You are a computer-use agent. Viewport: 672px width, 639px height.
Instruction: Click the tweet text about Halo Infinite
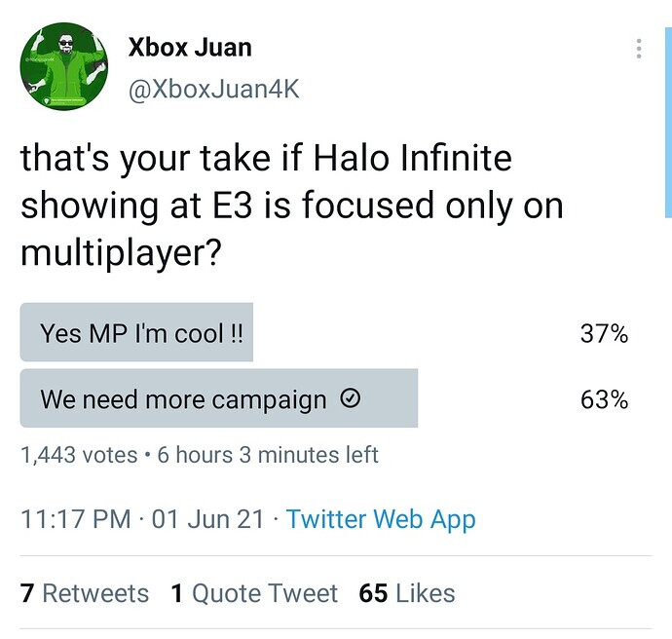291,207
